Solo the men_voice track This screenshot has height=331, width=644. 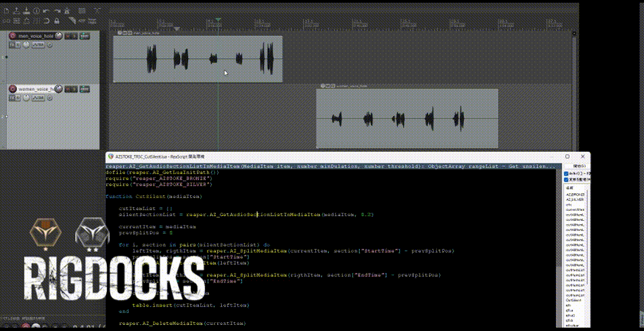point(74,36)
